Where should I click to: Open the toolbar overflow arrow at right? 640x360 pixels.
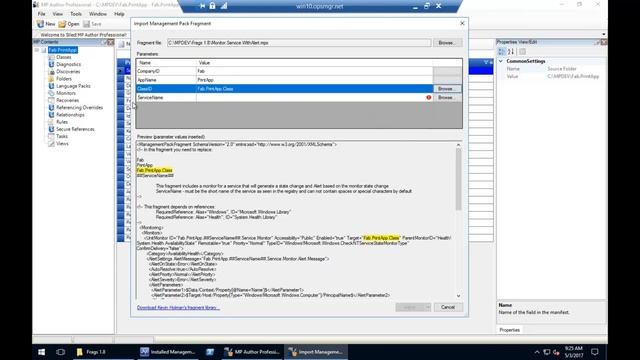(x=604, y=35)
